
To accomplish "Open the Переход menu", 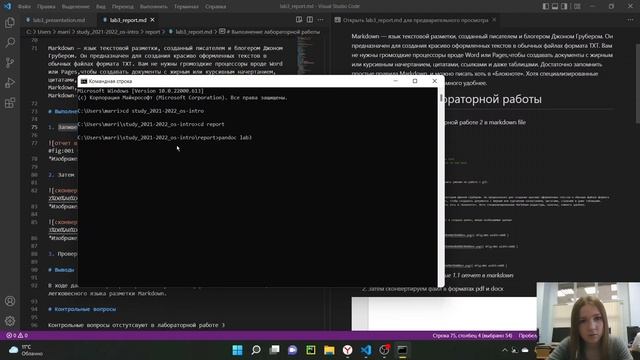I will point(122,7).
